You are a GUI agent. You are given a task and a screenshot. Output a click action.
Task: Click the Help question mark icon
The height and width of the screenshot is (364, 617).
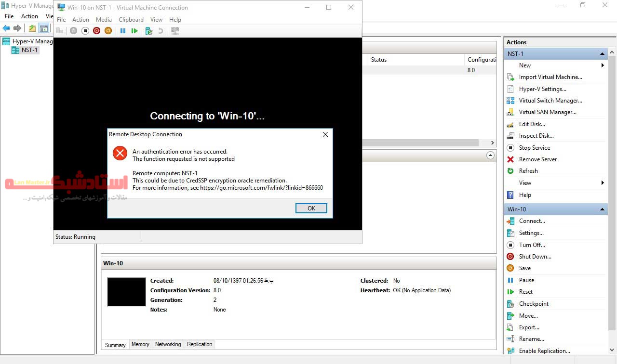[510, 195]
